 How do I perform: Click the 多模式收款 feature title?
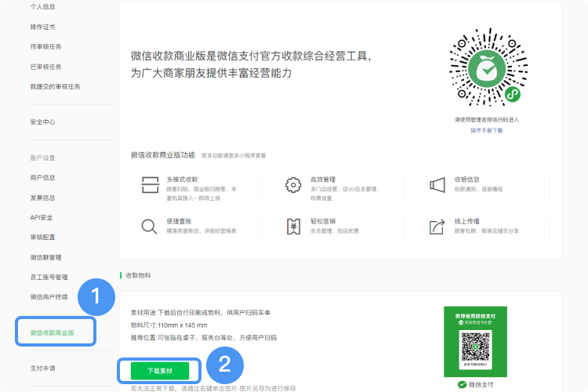pos(182,180)
